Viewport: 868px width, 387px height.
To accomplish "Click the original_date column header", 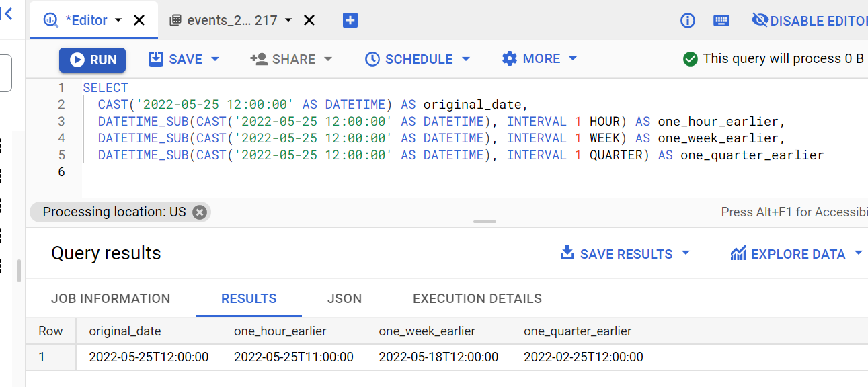I will [125, 331].
